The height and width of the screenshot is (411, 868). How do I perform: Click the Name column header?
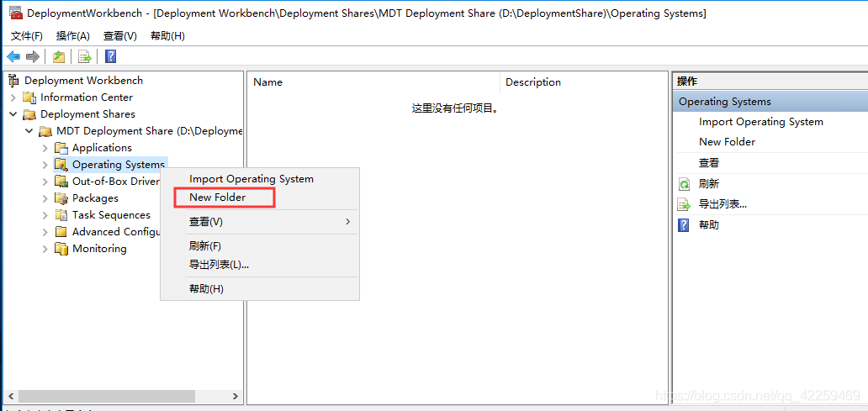[x=268, y=82]
